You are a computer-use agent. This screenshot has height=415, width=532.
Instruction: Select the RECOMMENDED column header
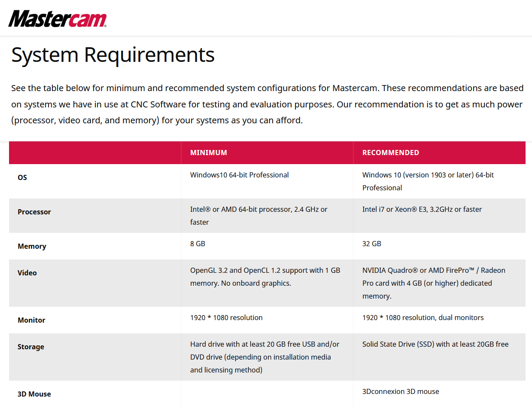pos(390,153)
